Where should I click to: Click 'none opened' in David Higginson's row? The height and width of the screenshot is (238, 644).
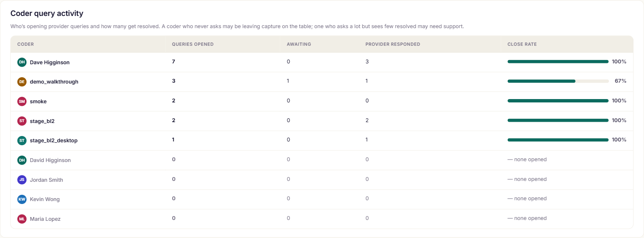(527, 160)
